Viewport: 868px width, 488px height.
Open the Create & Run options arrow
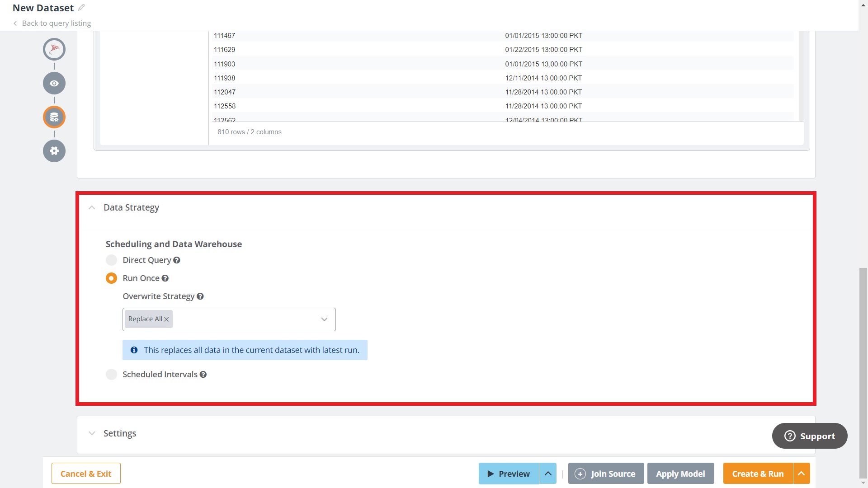801,474
